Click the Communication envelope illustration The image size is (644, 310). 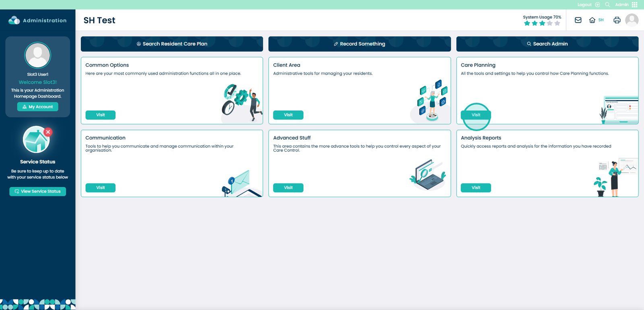(x=242, y=184)
